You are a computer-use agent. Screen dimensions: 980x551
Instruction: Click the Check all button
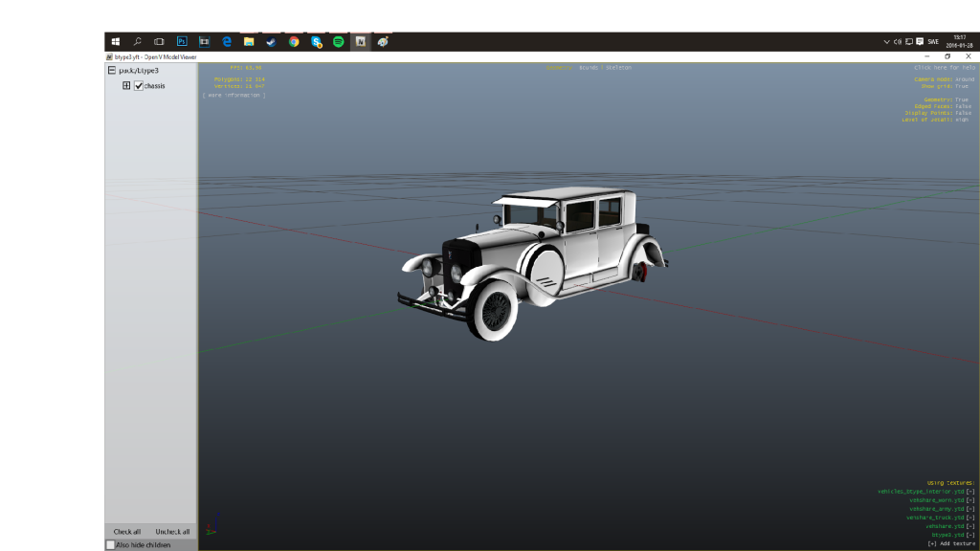click(x=127, y=532)
